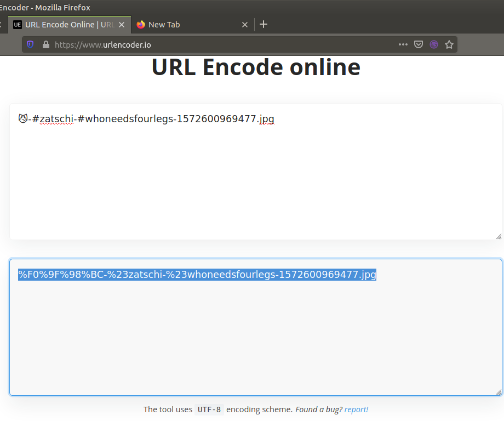Close the URL Encode Online tab

coord(122,25)
